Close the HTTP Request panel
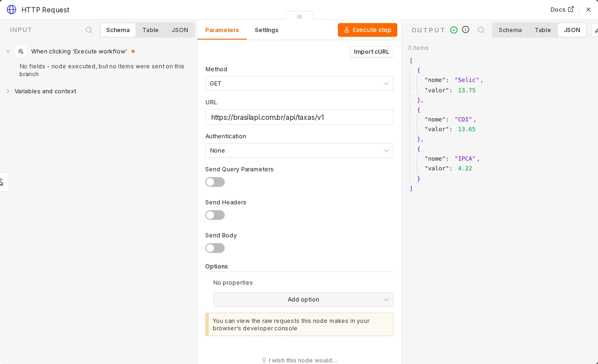This screenshot has width=598, height=364. click(588, 10)
